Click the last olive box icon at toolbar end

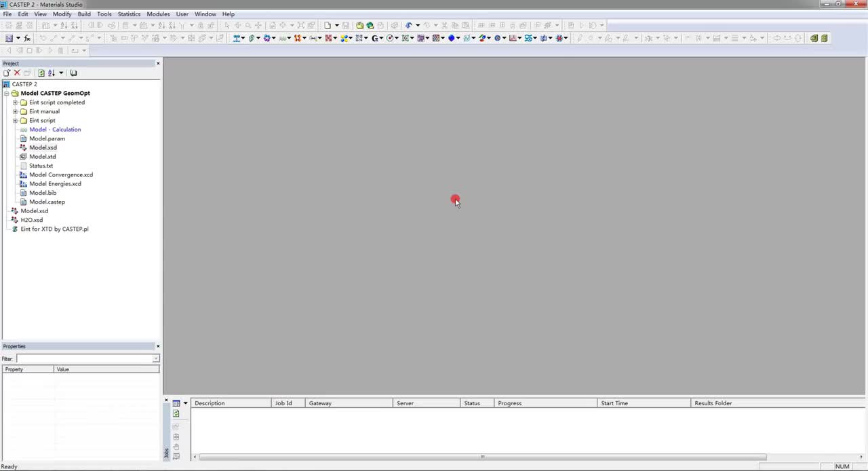click(x=825, y=38)
